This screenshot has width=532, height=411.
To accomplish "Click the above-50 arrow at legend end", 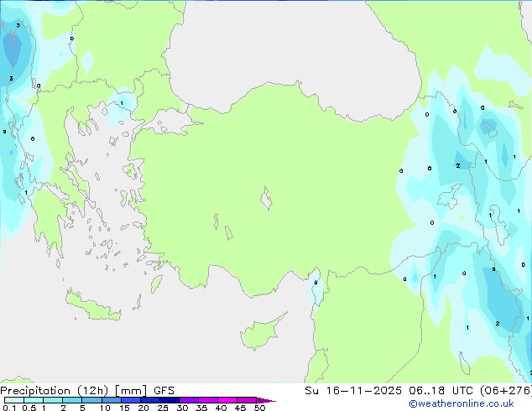I will [x=266, y=400].
